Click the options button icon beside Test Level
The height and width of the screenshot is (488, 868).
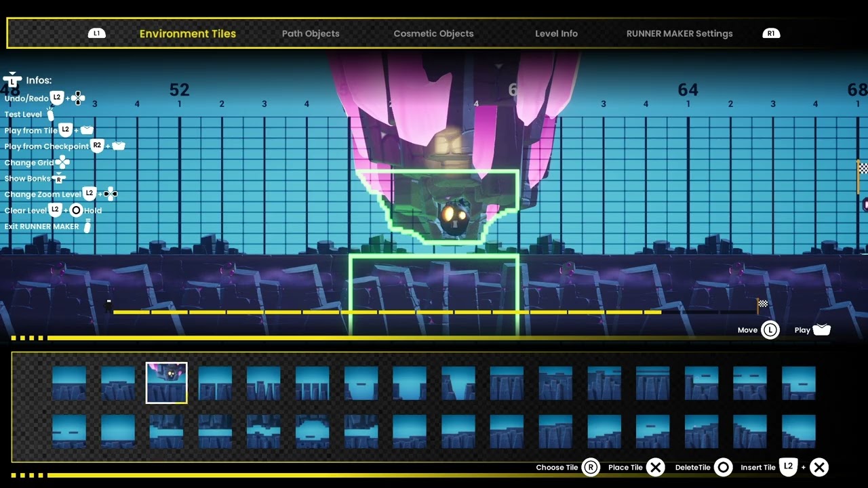click(50, 115)
